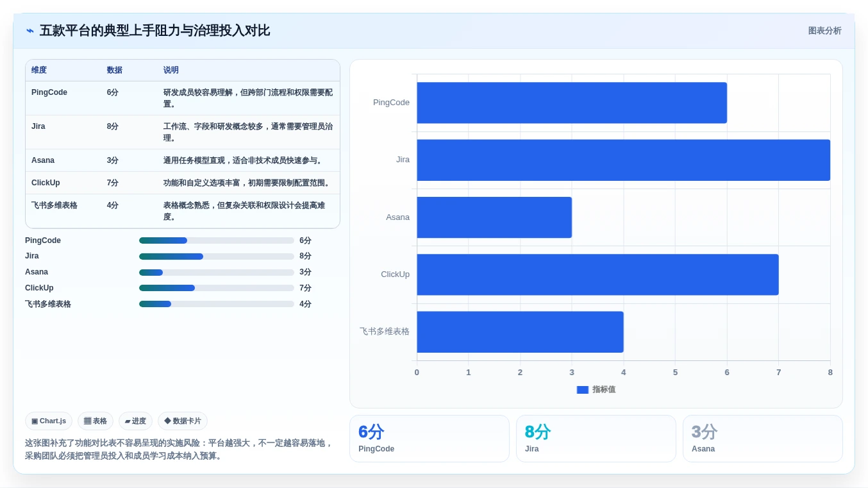Click the Jira bar in the chart
This screenshot has height=488, width=868.
(623, 160)
